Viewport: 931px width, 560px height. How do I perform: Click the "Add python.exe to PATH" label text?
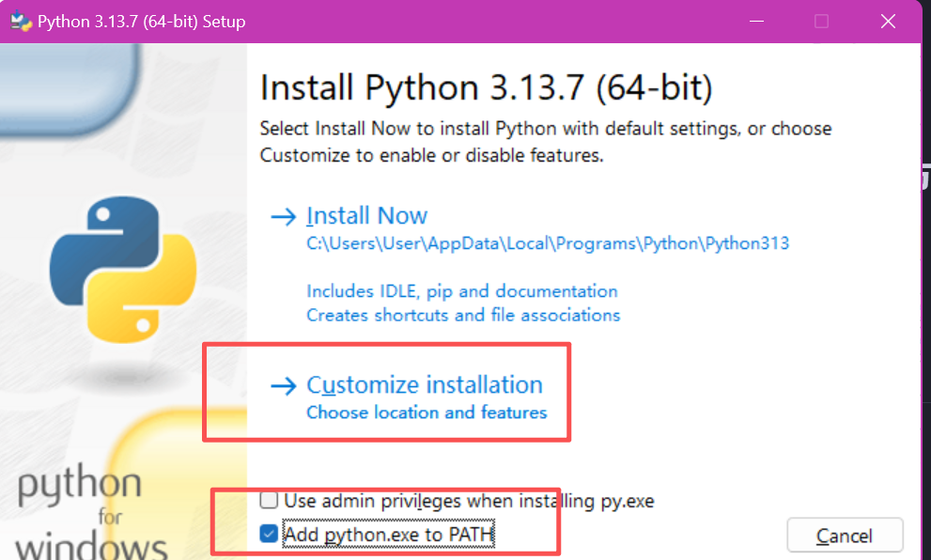[x=389, y=535]
